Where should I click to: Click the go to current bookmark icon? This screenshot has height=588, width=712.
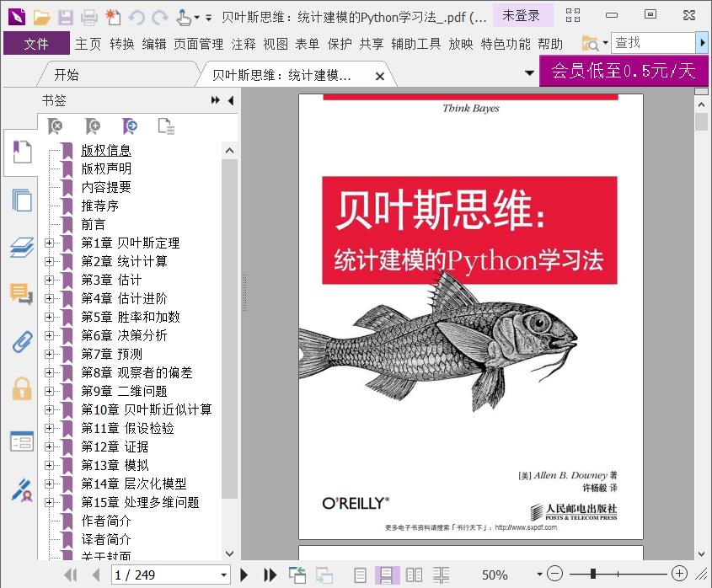(x=130, y=126)
